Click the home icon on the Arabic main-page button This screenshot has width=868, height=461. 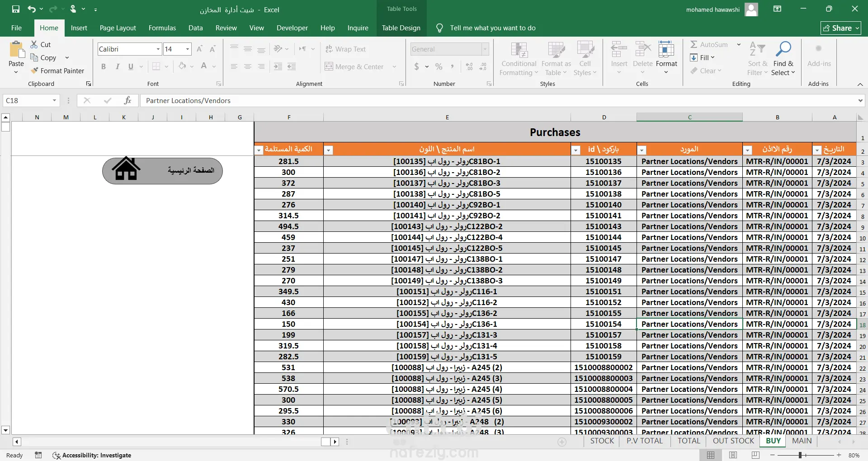[x=126, y=169]
